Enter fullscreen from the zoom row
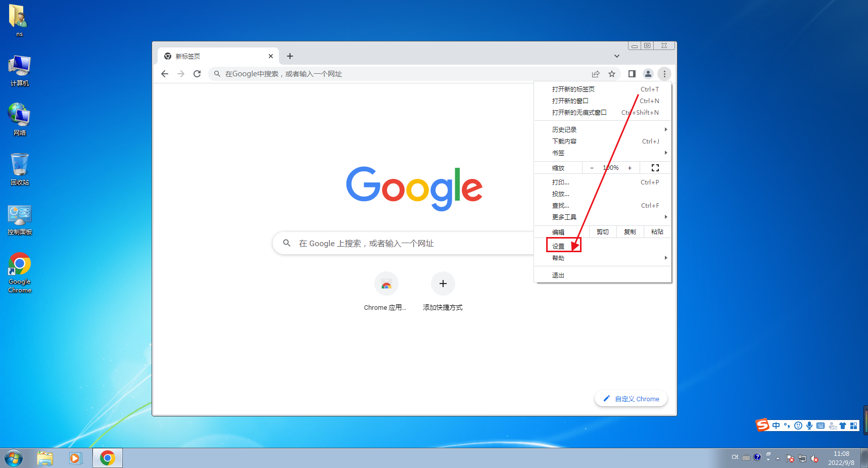Screen dimensions: 868x468 pyautogui.click(x=655, y=168)
